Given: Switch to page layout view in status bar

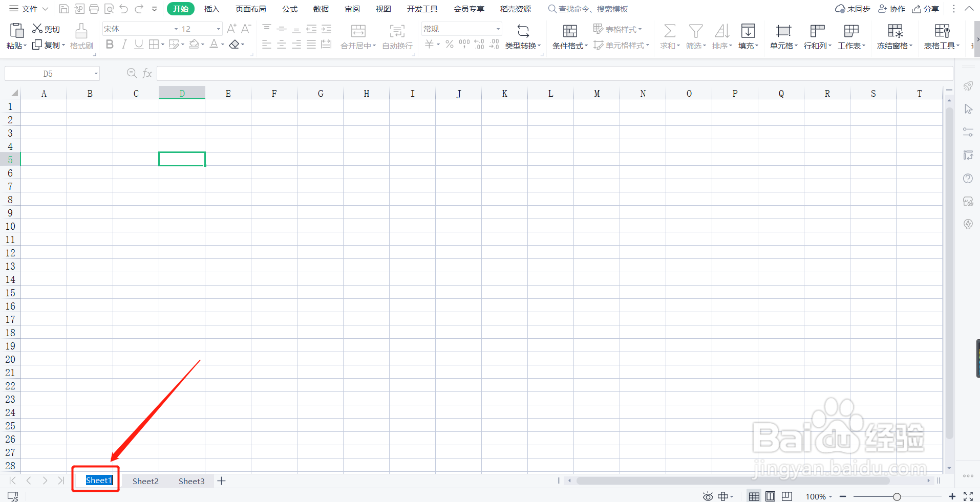Looking at the screenshot, I should pos(770,496).
